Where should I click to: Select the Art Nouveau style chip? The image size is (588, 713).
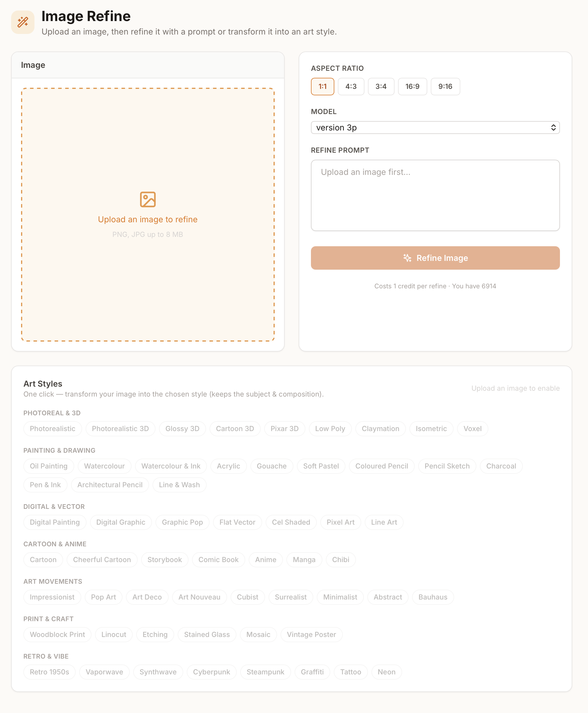click(x=199, y=597)
